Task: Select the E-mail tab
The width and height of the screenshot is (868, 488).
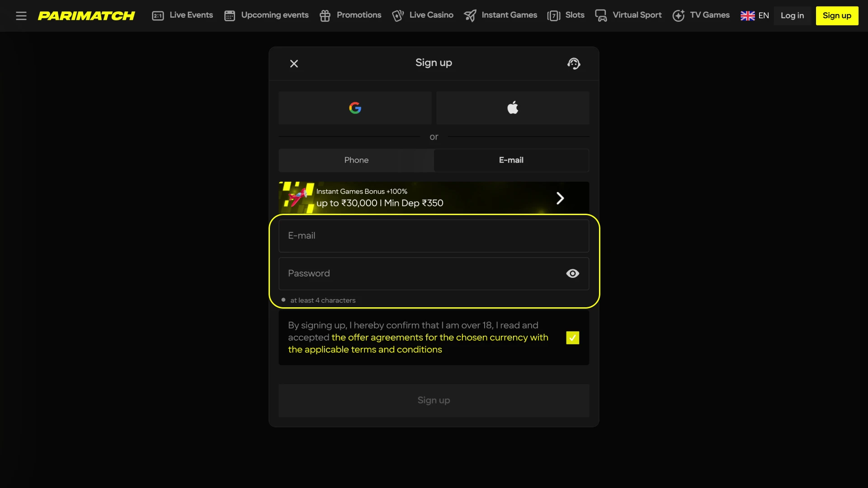Action: [511, 160]
